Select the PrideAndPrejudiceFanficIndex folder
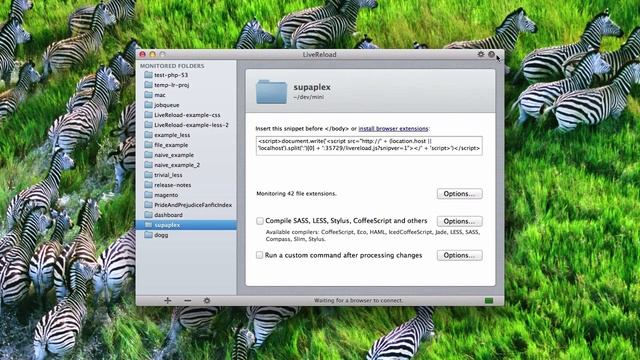Image resolution: width=640 pixels, height=360 pixels. coord(186,205)
